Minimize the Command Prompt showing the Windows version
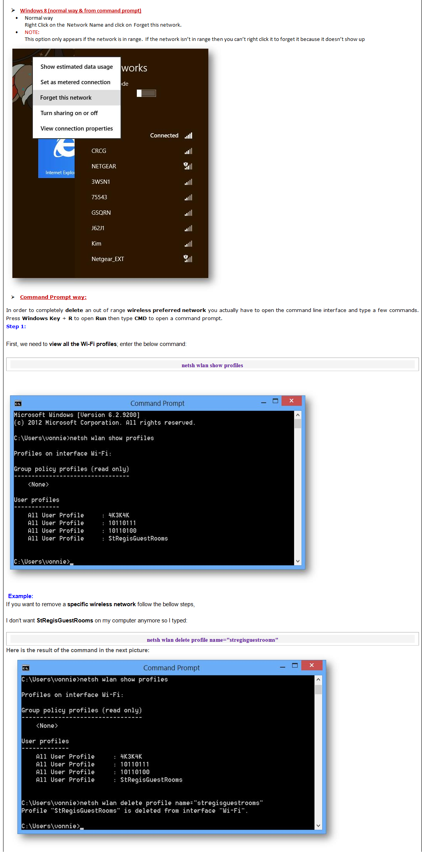This screenshot has width=424, height=868. tap(264, 402)
